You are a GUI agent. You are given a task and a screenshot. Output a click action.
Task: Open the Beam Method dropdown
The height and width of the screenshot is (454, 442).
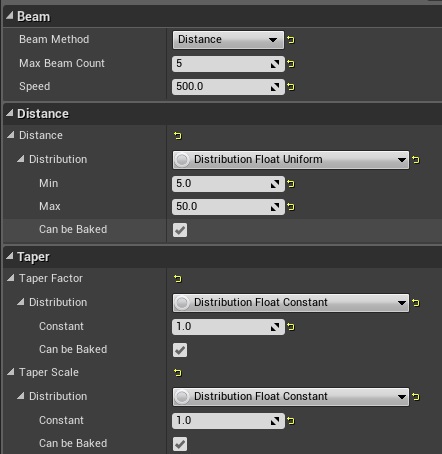click(228, 40)
